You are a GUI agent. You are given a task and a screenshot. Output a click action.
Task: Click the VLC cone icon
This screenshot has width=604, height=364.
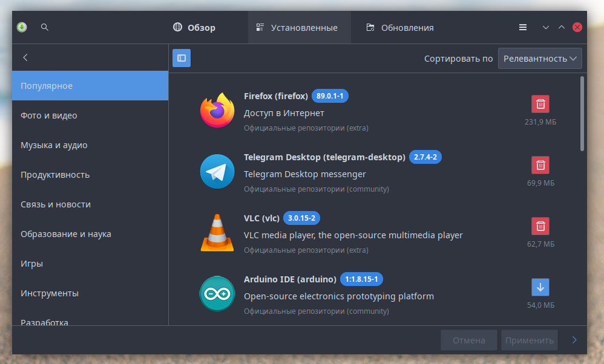217,232
